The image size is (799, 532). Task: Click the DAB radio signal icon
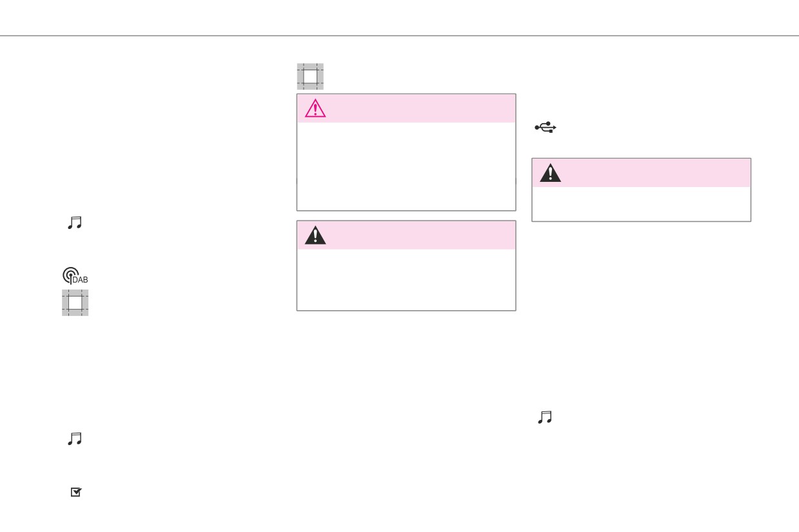point(75,275)
